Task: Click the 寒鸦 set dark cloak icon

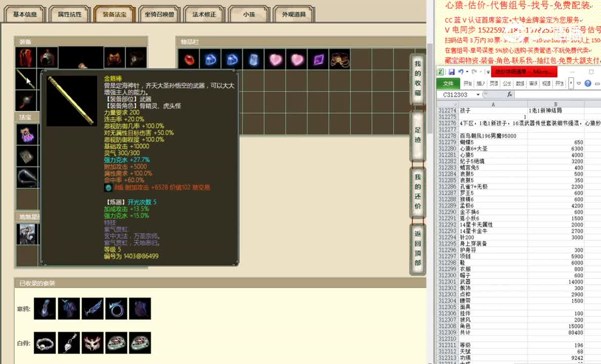Action: click(140, 308)
